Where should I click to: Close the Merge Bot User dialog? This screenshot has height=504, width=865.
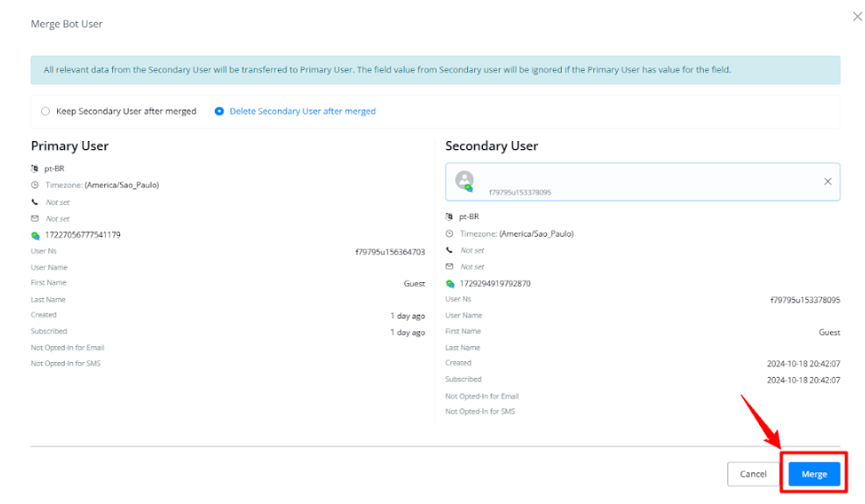coord(857,17)
